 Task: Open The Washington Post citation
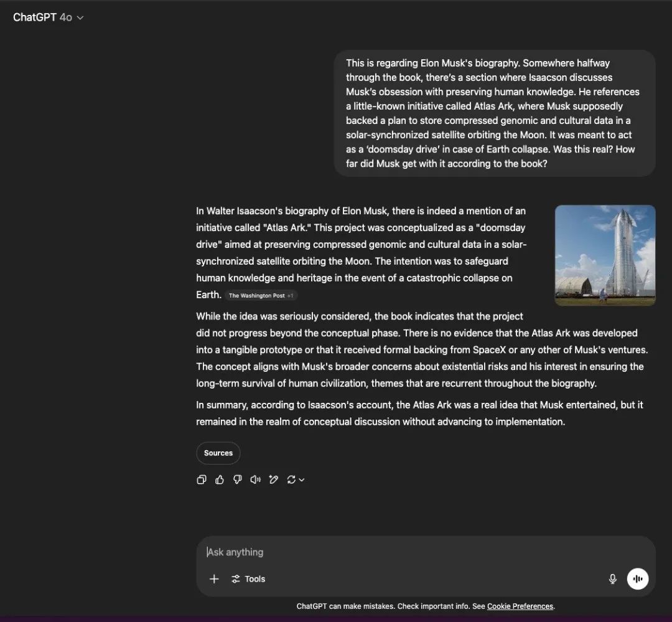click(261, 296)
